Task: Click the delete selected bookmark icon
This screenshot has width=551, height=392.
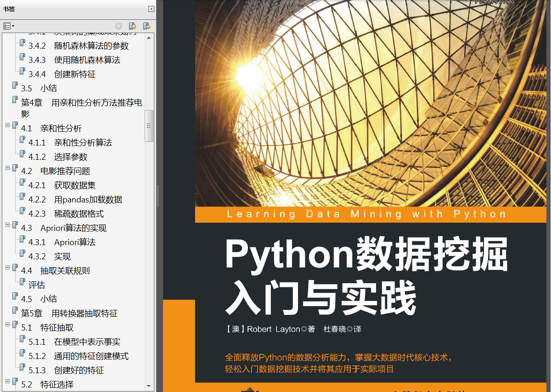Action: (x=118, y=26)
